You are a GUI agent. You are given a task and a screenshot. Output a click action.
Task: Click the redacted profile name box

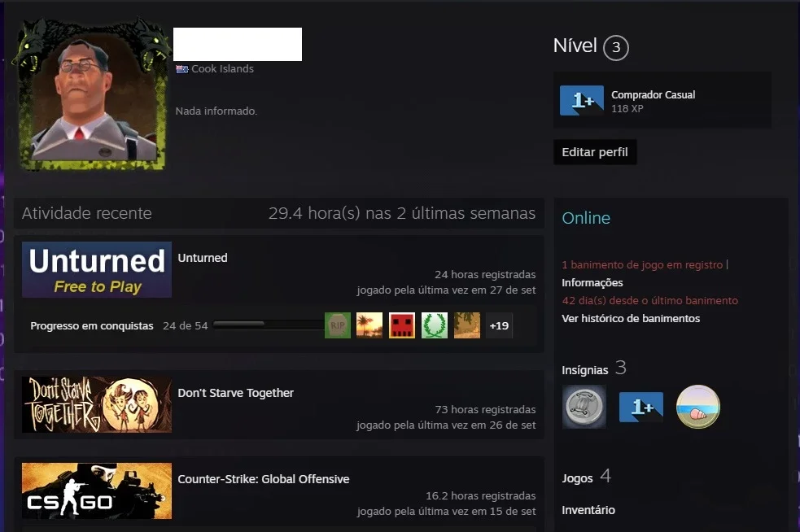238,45
